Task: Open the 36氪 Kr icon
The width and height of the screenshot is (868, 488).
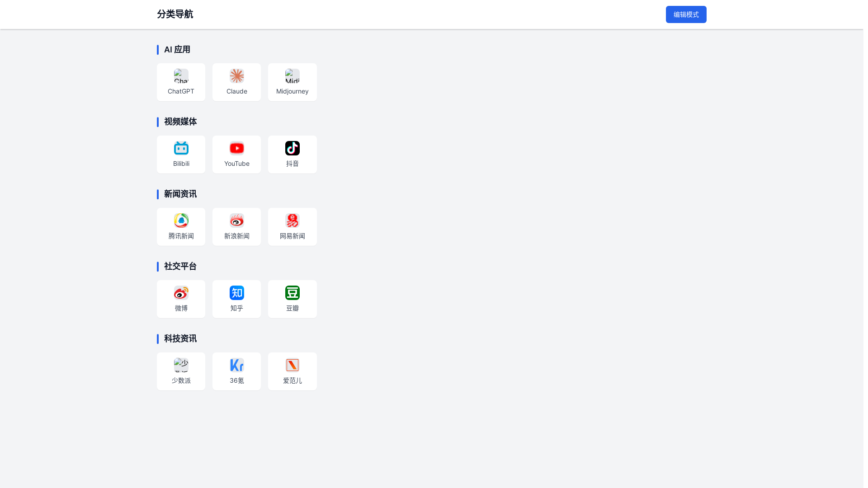Action: [x=236, y=365]
